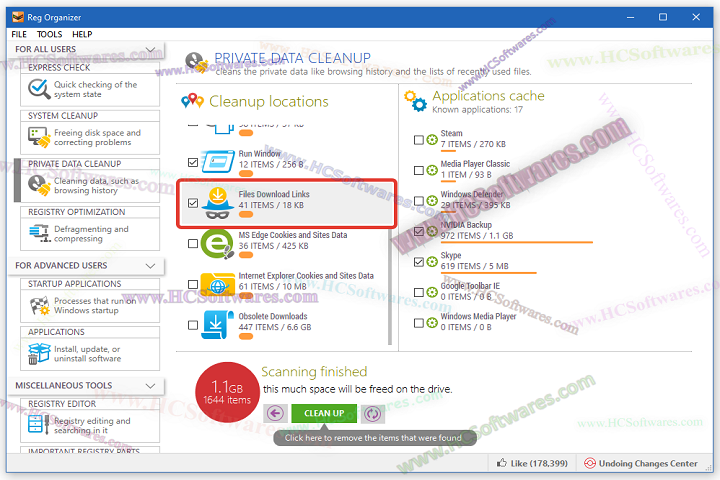The width and height of the screenshot is (720, 480).
Task: Click the orange indicator under Obsolete Downloads
Action: pyautogui.click(x=246, y=337)
